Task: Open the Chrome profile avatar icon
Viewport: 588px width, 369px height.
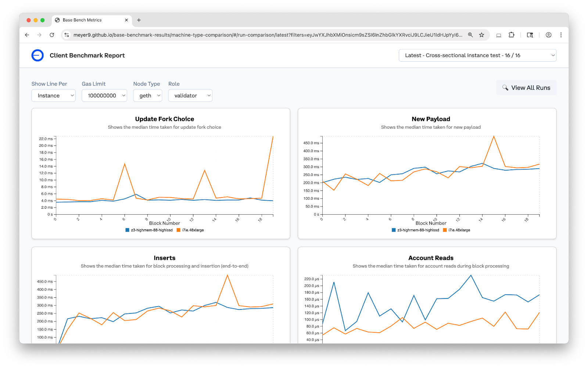Action: pyautogui.click(x=548, y=35)
